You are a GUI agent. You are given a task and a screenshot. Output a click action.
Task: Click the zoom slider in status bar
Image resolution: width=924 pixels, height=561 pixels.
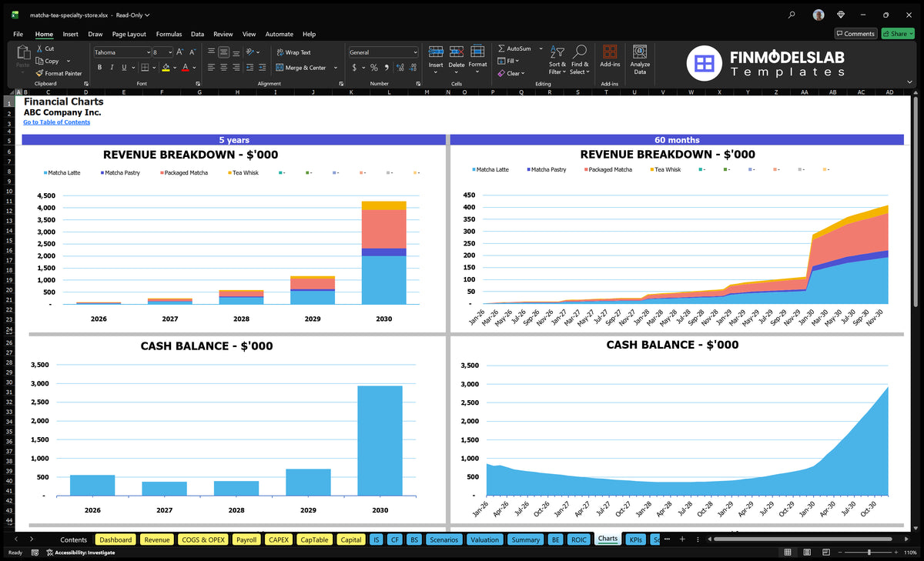869,553
